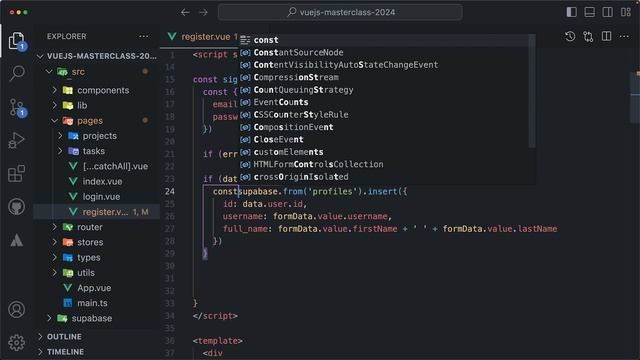Split the editor to the right

pyautogui.click(x=607, y=36)
